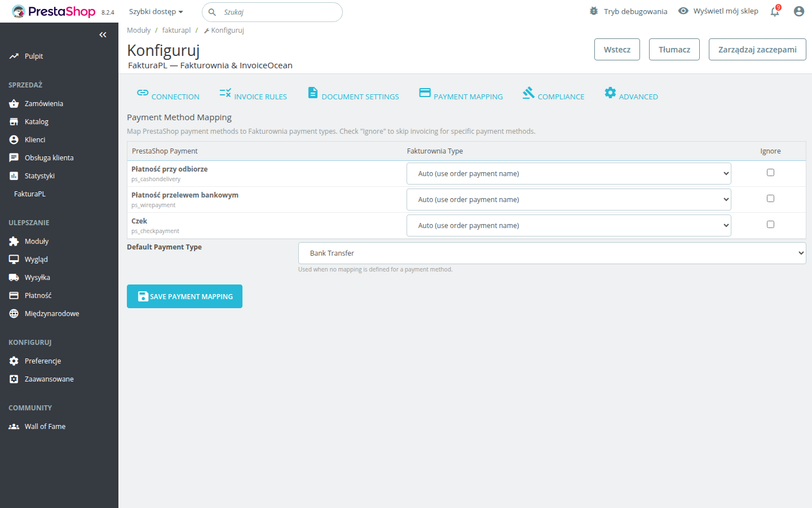Viewport: 812px width, 508px height.
Task: Open Fakturownia Type dropdown for ps_cashondelivery
Action: pos(568,174)
